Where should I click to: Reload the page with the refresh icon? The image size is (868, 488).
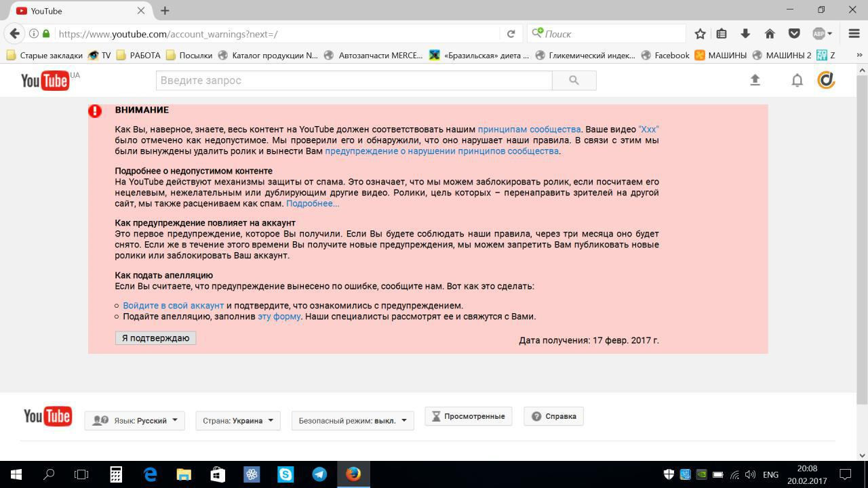click(511, 33)
